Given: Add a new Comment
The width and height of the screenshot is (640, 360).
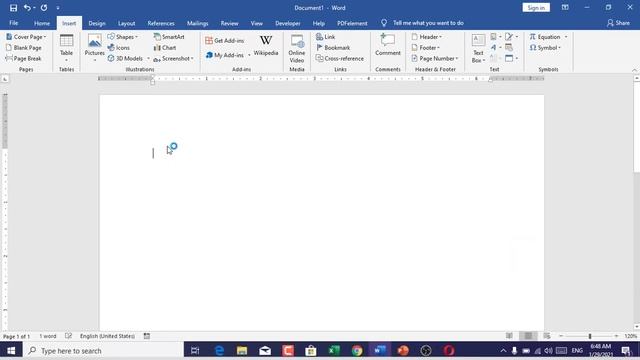Looking at the screenshot, I should click(x=388, y=46).
